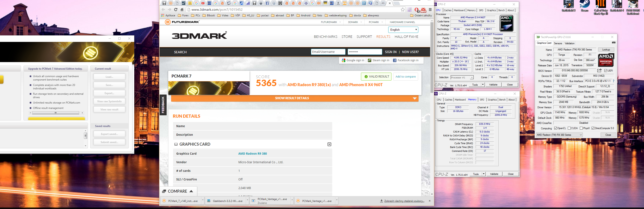Open the RESULTS navigation item
This screenshot has width=644, height=209.
pos(383,37)
